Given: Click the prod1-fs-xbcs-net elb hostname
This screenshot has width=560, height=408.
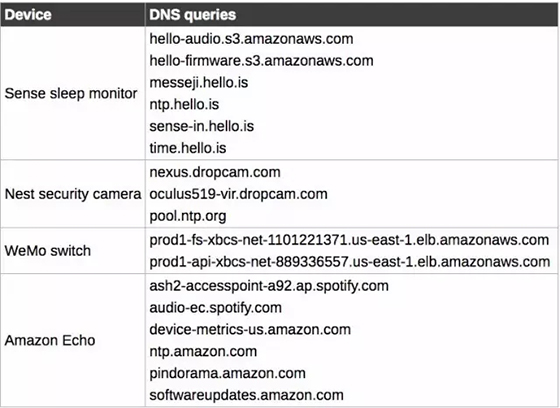Looking at the screenshot, I should (x=349, y=240).
